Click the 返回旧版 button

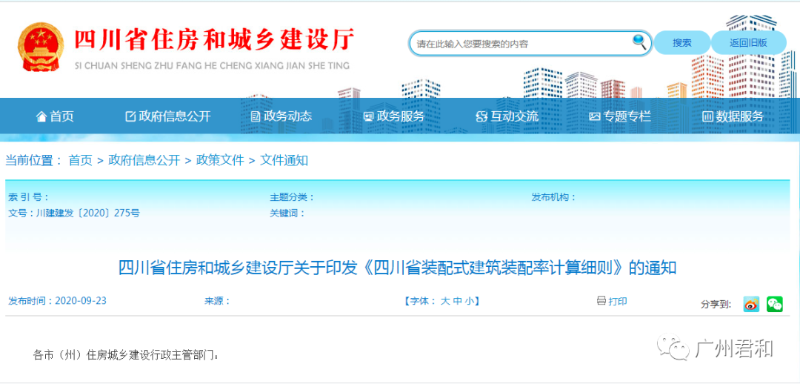tap(748, 43)
